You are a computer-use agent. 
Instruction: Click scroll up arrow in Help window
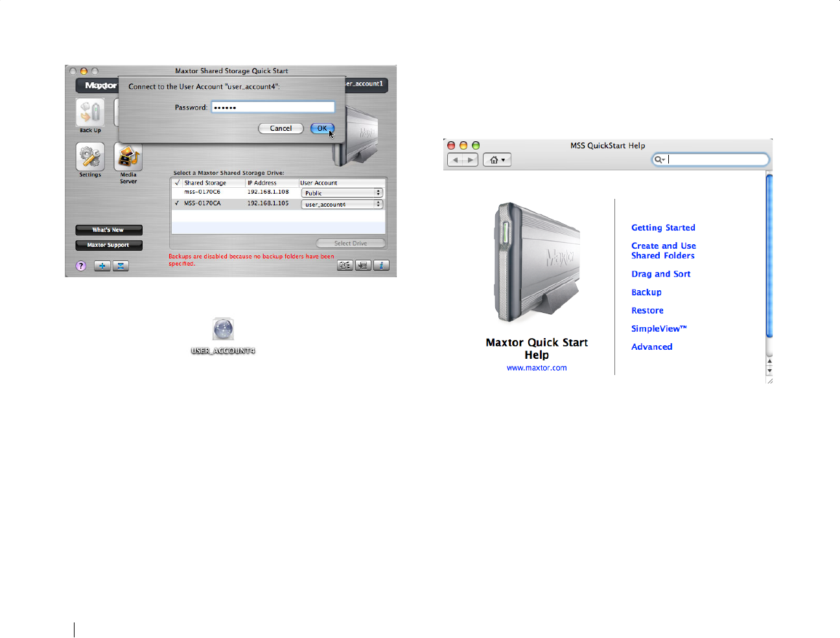[x=769, y=361]
